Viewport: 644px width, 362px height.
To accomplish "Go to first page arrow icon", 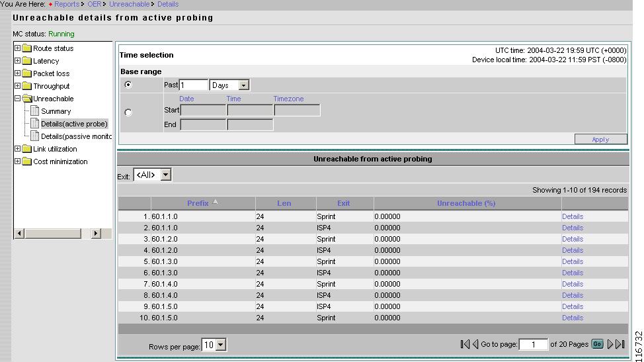I will pyautogui.click(x=465, y=344).
